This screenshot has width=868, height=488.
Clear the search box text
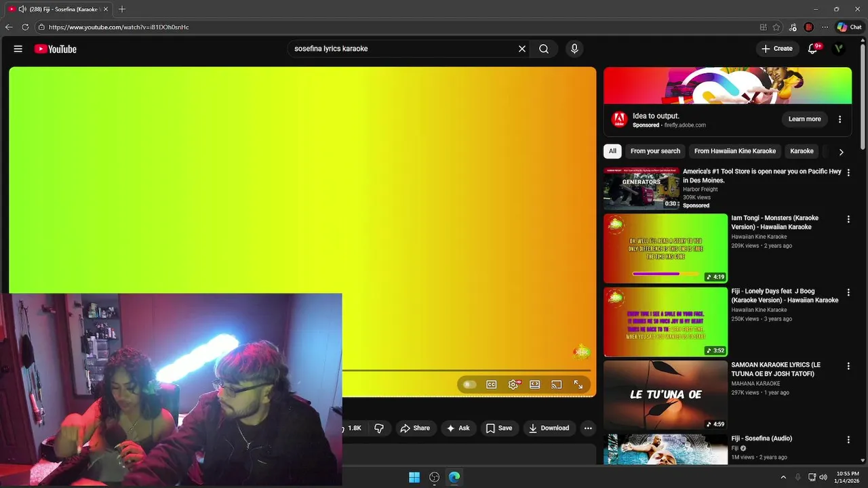point(522,49)
